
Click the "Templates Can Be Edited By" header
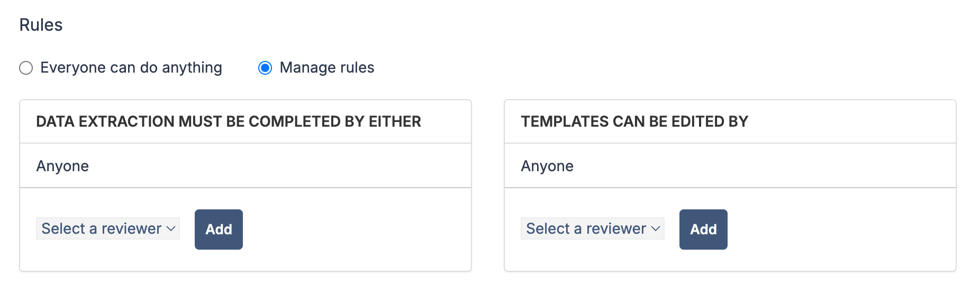tap(634, 122)
